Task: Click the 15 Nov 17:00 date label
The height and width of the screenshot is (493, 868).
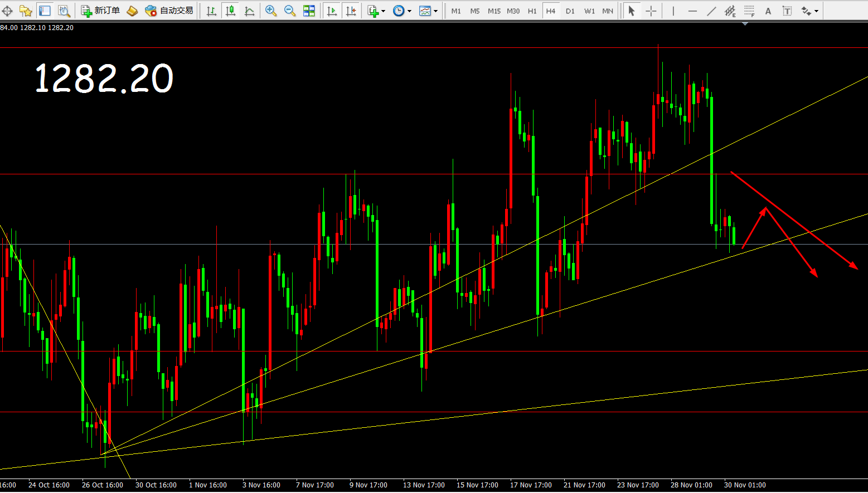Action: point(477,485)
